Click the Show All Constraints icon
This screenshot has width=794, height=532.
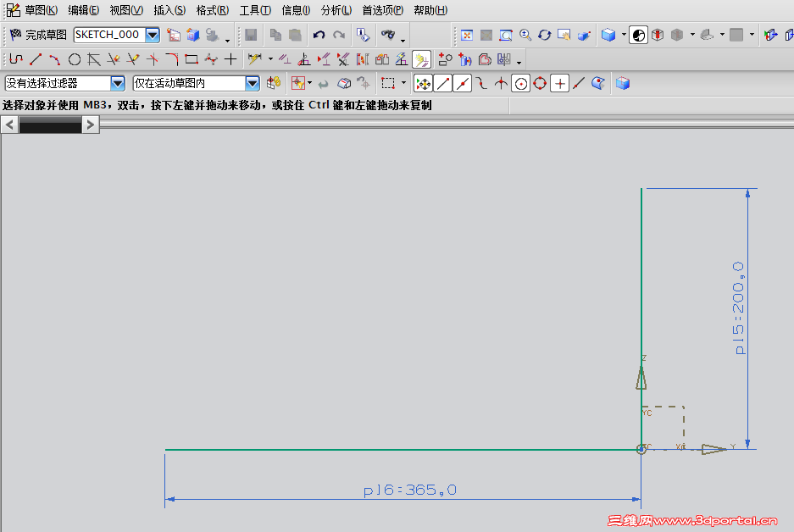click(x=324, y=60)
